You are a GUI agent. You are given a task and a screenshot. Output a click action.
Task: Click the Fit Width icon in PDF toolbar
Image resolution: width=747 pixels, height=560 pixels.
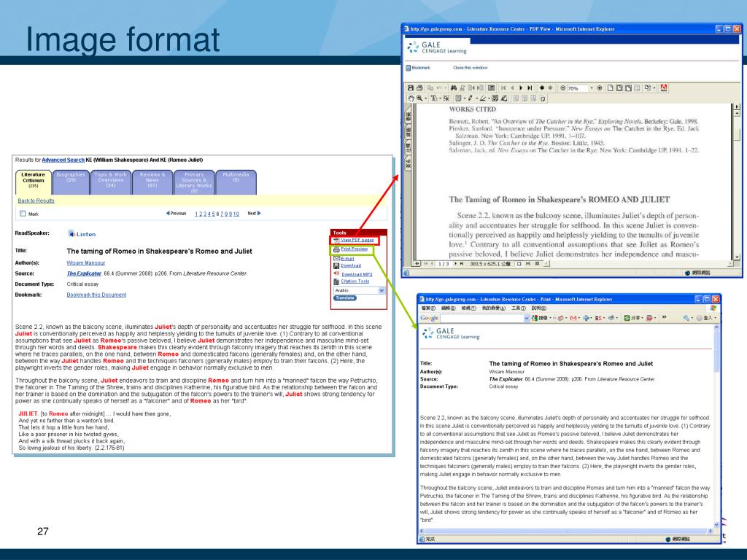[628, 87]
